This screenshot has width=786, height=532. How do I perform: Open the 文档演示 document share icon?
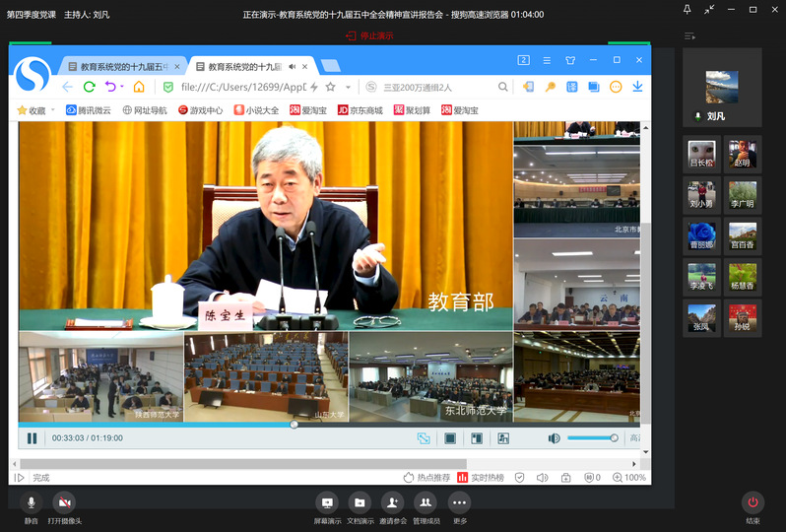pyautogui.click(x=360, y=502)
